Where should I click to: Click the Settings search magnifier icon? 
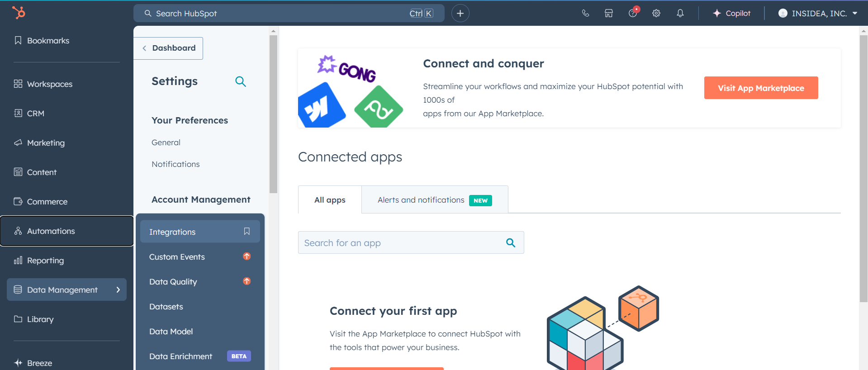pyautogui.click(x=241, y=81)
